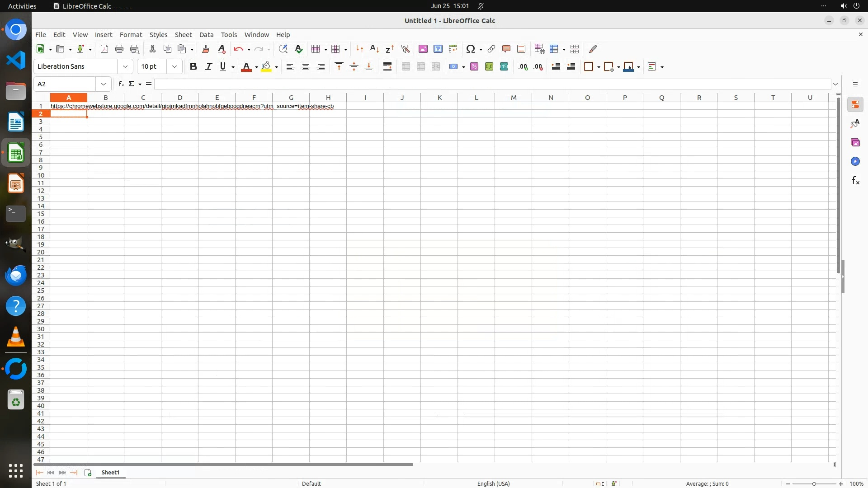Toggle Italic formatting

(x=208, y=66)
